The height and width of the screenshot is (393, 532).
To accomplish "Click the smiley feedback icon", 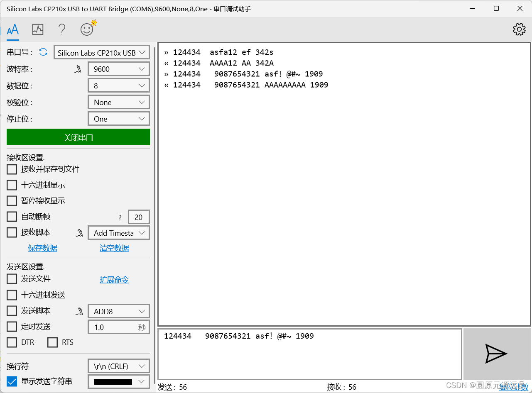I will tap(88, 29).
